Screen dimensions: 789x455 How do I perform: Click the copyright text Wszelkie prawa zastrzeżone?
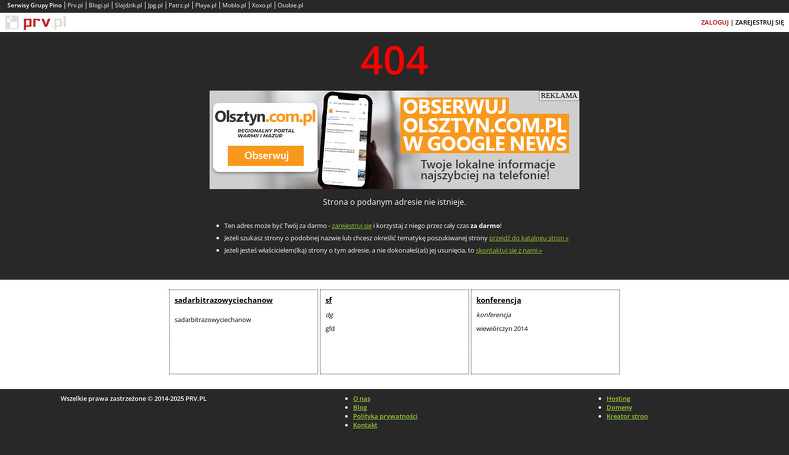pos(133,399)
